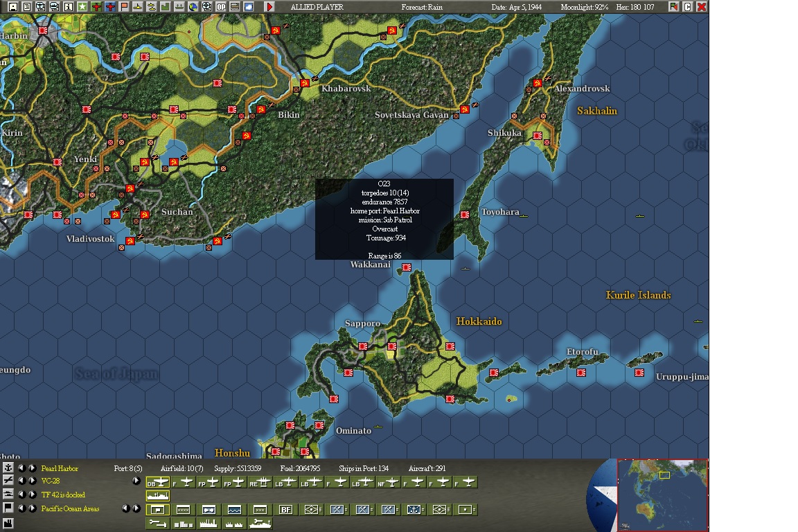Open the Pacific Ocean Areas command link

(70, 508)
